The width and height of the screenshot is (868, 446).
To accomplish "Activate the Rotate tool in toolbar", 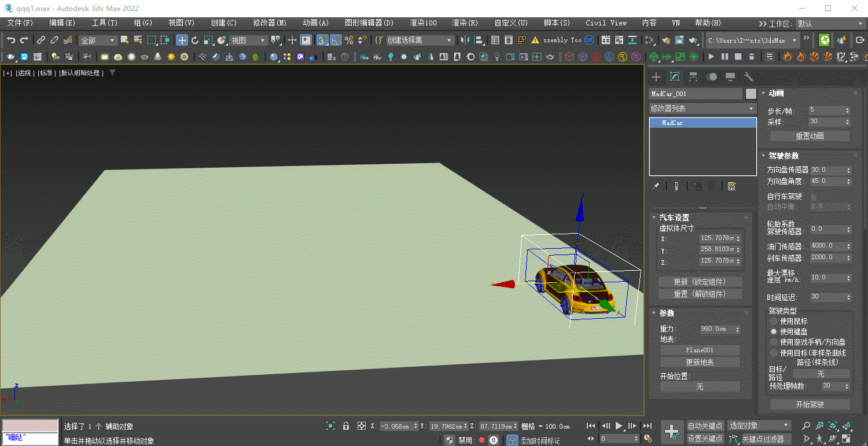I will (195, 40).
